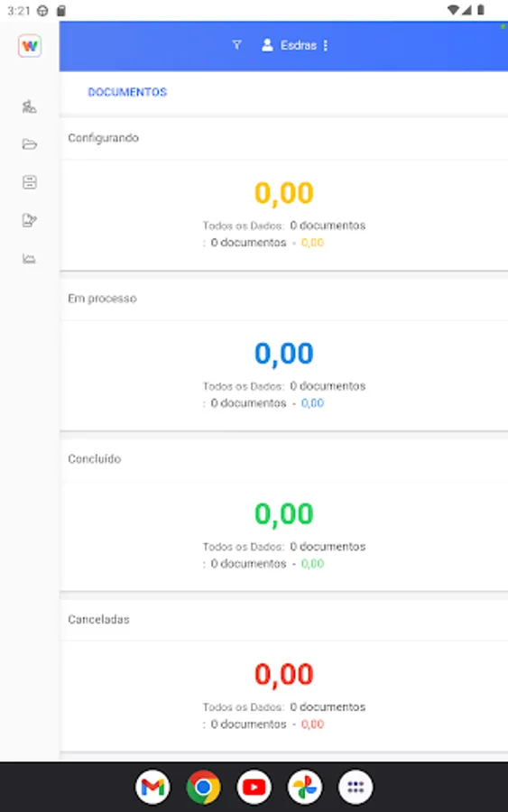Open the three-dot menu beside Esdras
Viewport: 508px width, 812px height.
pos(326,46)
